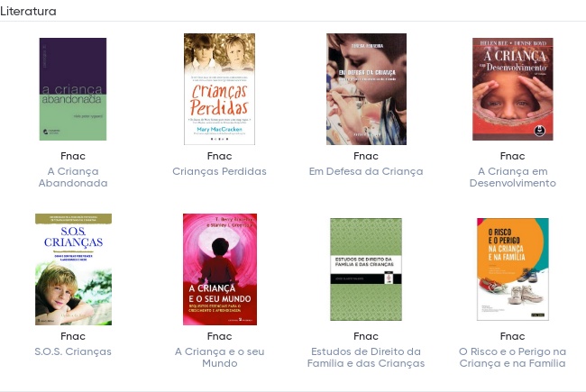Select the A Criança em Desenvolvimento cover
This screenshot has width=586, height=392.
click(x=513, y=89)
